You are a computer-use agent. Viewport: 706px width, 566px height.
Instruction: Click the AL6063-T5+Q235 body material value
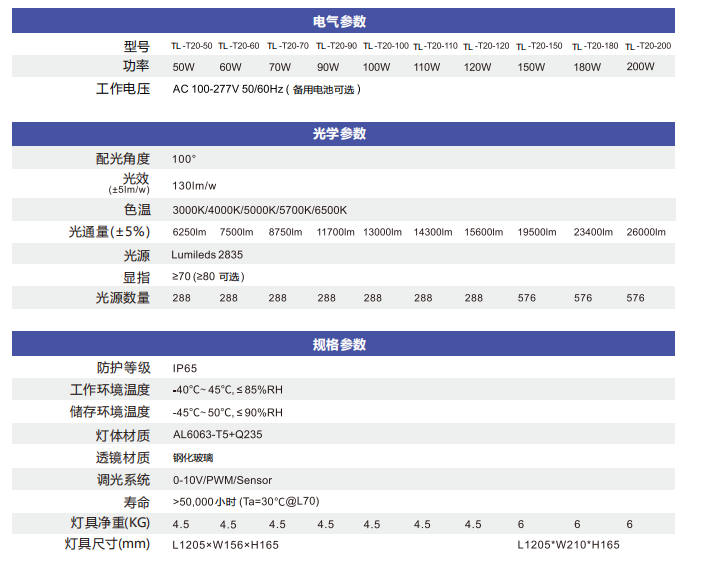[x=218, y=435]
